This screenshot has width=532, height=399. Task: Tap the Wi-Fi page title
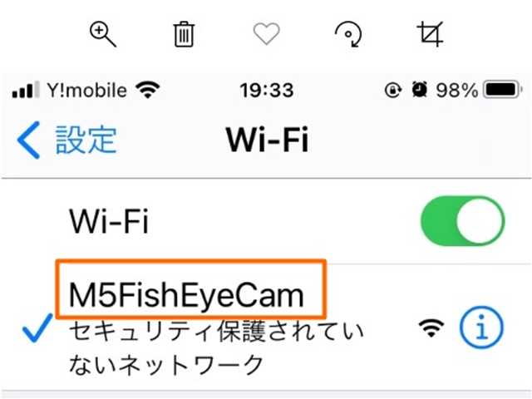pyautogui.click(x=268, y=140)
